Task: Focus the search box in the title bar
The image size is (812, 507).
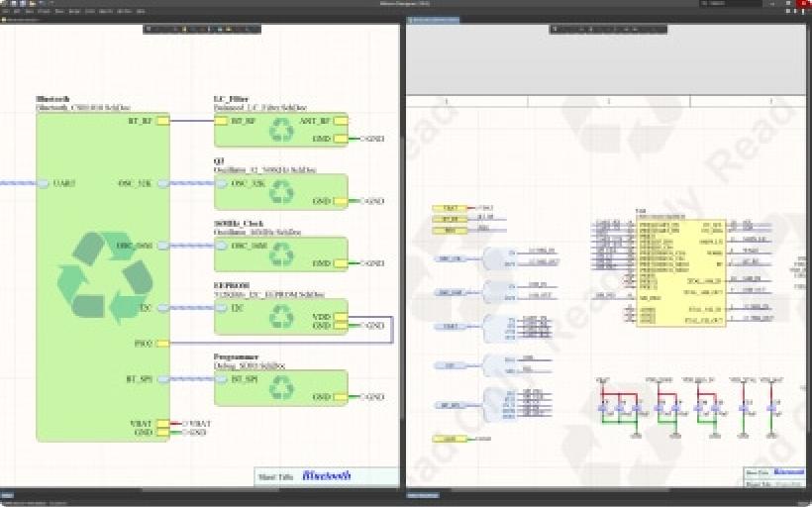Action: click(x=730, y=3)
